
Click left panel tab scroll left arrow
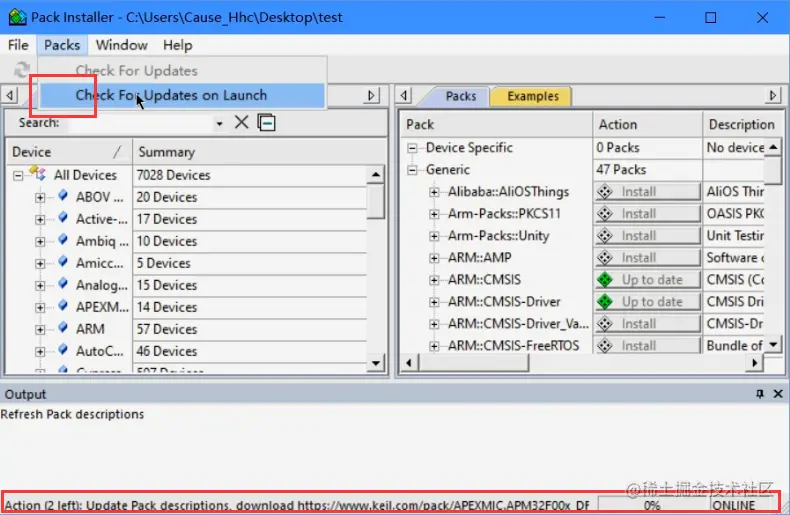[10, 95]
